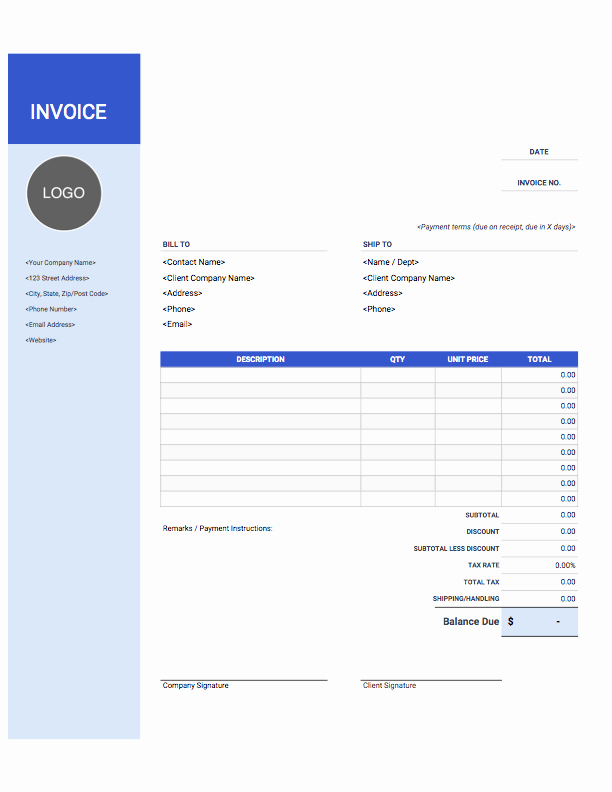
Task: Click the first row's unit price cell
Action: click(468, 375)
